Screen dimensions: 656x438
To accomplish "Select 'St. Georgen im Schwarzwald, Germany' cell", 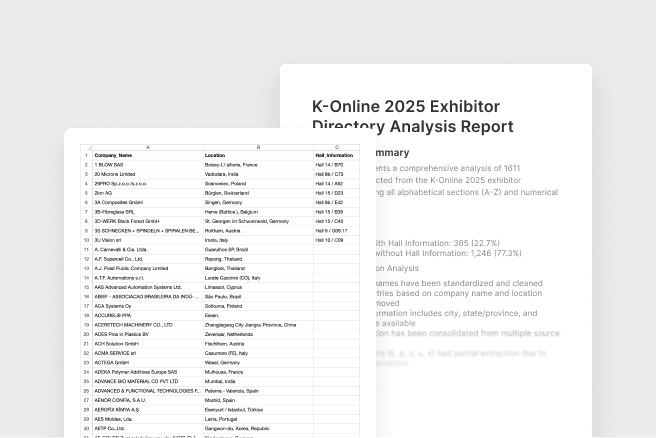I will pos(258,221).
